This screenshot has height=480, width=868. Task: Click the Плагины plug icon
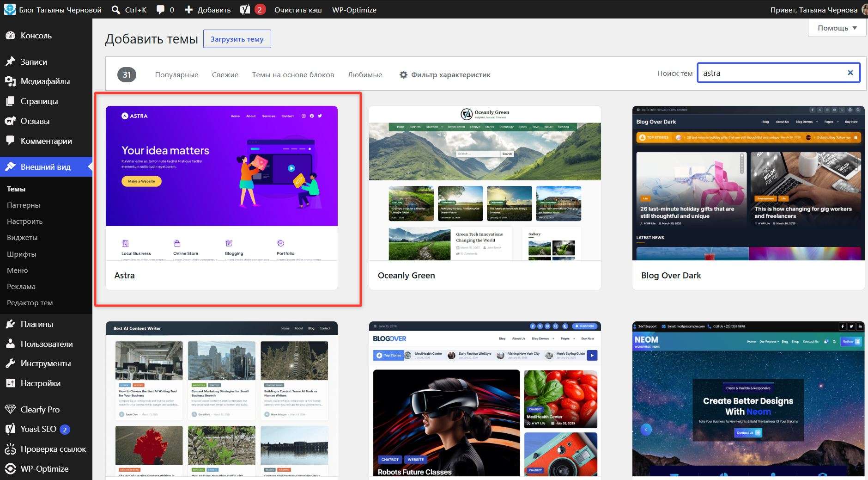[10, 324]
